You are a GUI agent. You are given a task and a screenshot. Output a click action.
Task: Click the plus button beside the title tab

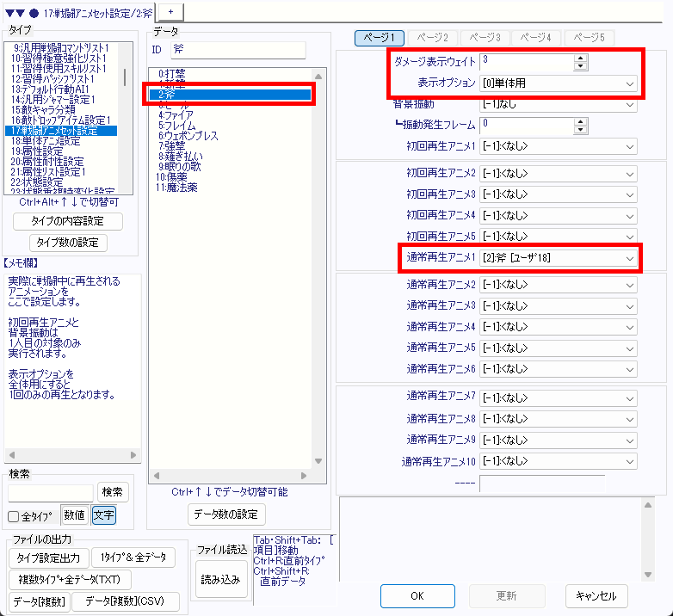[x=169, y=11]
